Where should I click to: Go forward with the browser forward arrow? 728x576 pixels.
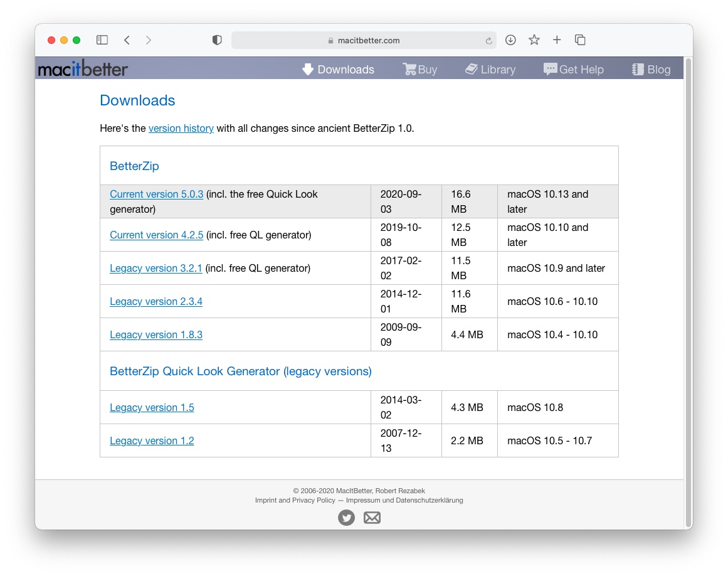pos(148,40)
